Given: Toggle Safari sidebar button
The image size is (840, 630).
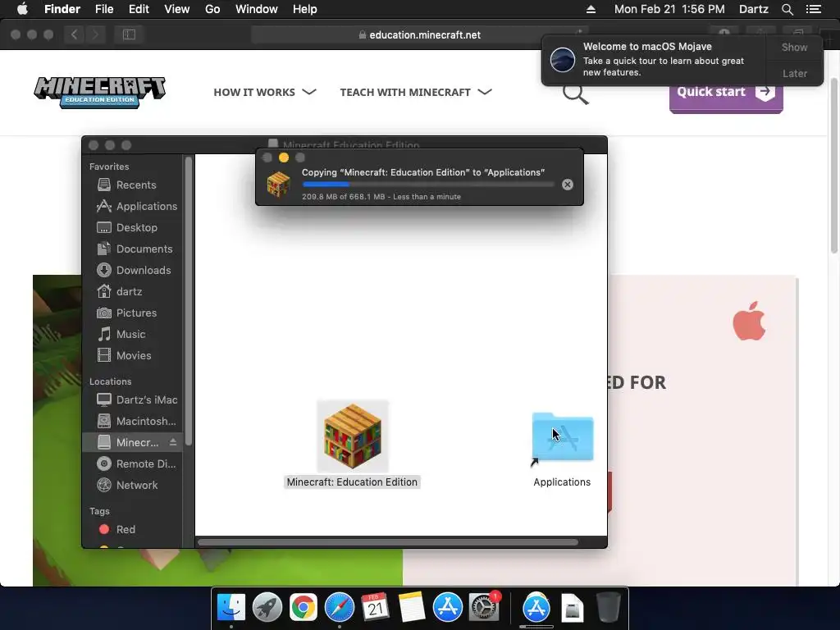Looking at the screenshot, I should [129, 34].
